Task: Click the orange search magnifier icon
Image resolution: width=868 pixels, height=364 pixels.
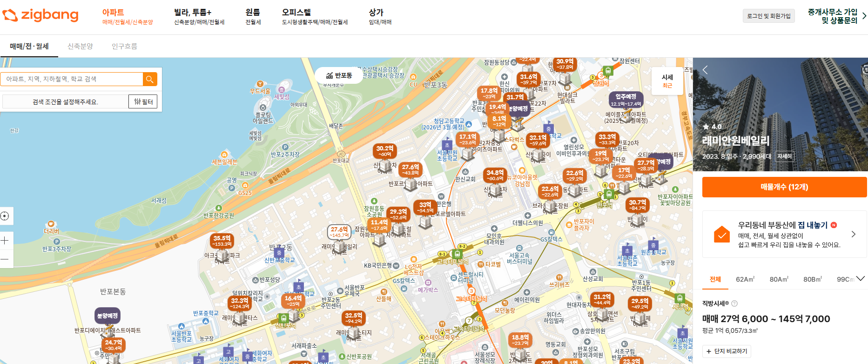Action: pyautogui.click(x=150, y=79)
